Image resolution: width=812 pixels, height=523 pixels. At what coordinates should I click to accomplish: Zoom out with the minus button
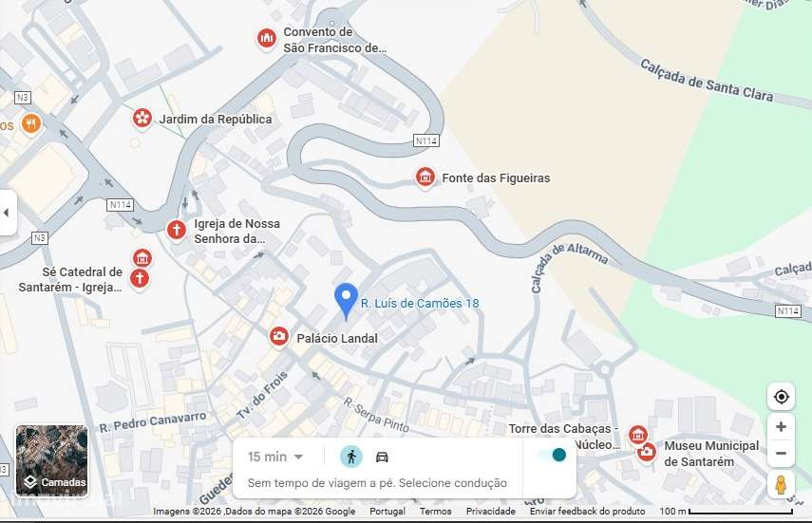coord(781,453)
